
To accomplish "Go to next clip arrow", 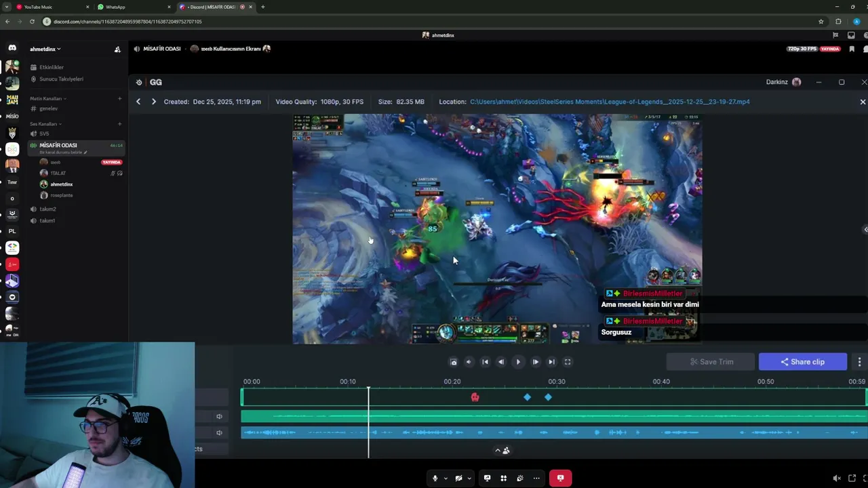I will [x=154, y=102].
